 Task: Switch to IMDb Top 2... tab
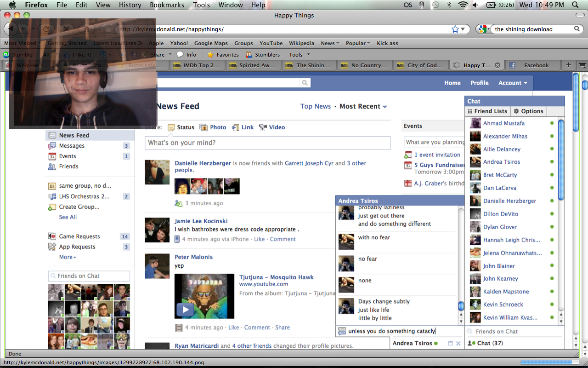(x=198, y=65)
